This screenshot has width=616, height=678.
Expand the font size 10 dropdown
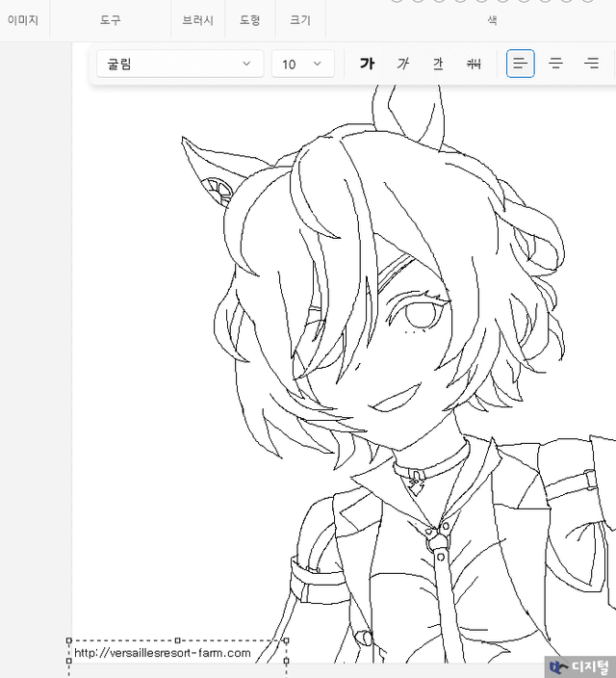click(x=302, y=65)
